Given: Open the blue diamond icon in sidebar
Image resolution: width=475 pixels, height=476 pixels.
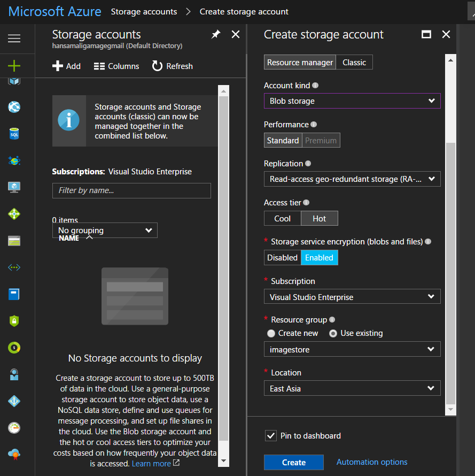Looking at the screenshot, I should 14,401.
